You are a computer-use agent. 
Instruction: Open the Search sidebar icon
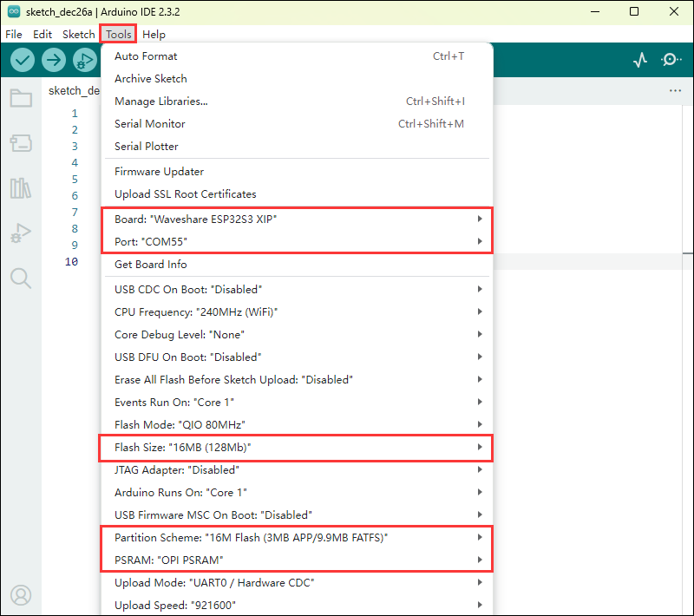click(21, 278)
